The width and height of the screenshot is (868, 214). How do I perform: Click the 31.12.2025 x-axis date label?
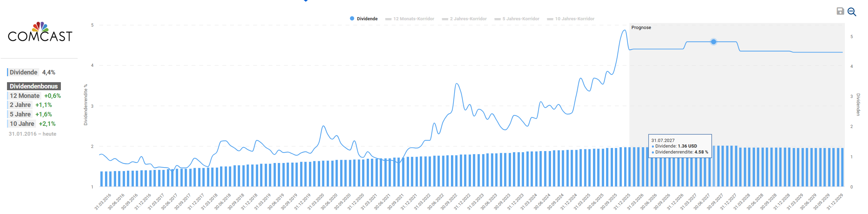click(623, 202)
